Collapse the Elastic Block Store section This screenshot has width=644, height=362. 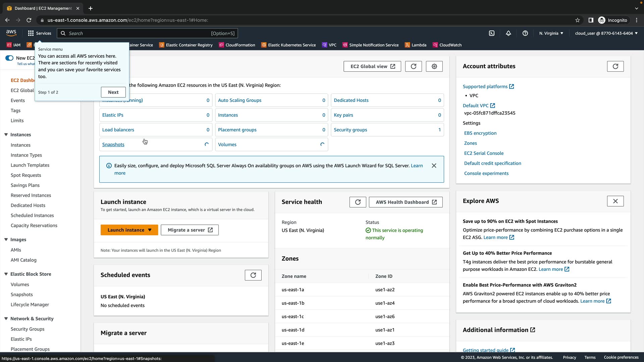tap(6, 274)
